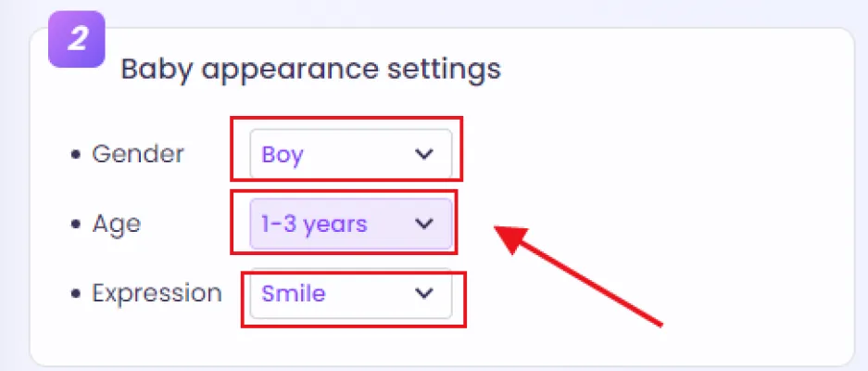Click the bullet before Gender

76,155
